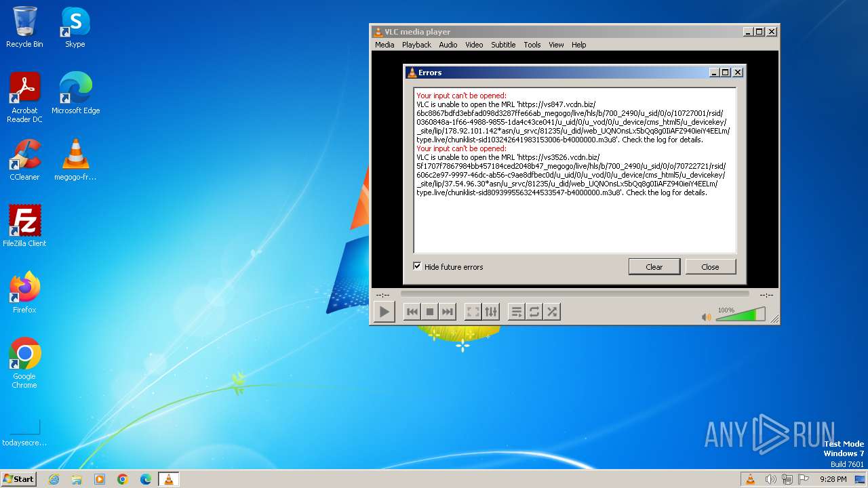Image resolution: width=868 pixels, height=488 pixels.
Task: Click VLC taskbar button
Action: pyautogui.click(x=168, y=479)
